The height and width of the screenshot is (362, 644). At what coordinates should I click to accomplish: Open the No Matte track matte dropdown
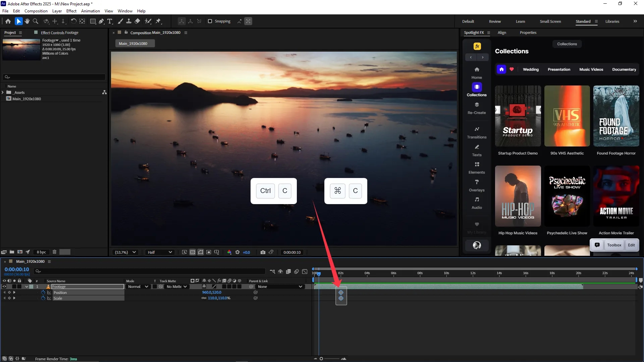176,287
